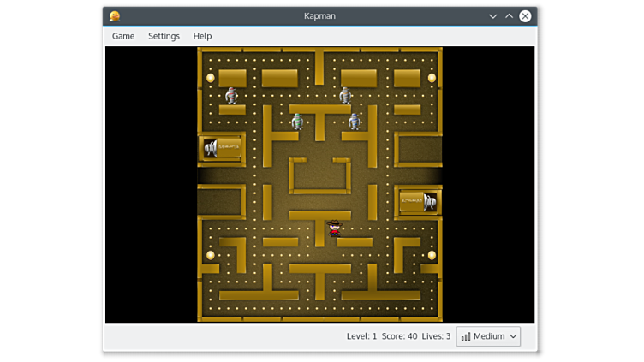Screen dimensions: 644x362
Task: Open the Medium difficulty dropdown
Action: tap(488, 336)
